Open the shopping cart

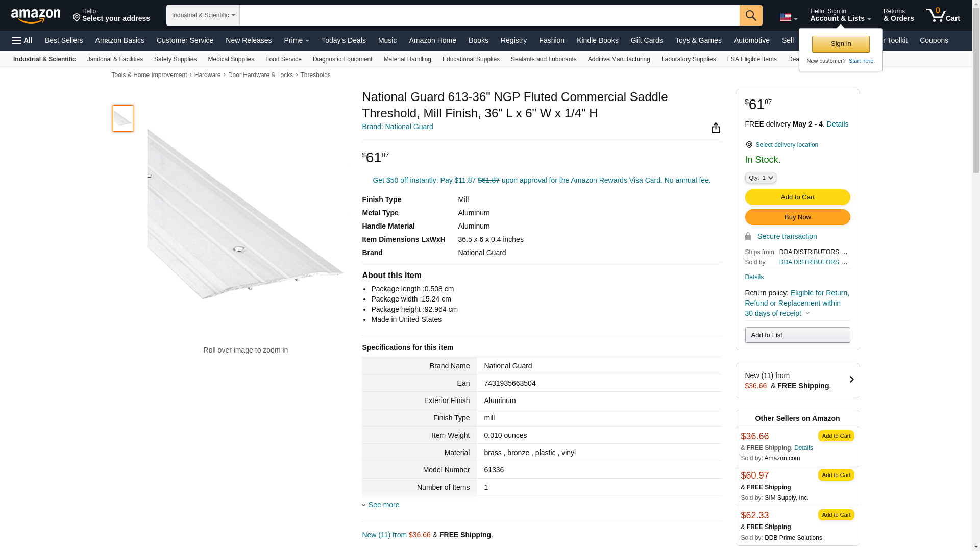pos(943,15)
